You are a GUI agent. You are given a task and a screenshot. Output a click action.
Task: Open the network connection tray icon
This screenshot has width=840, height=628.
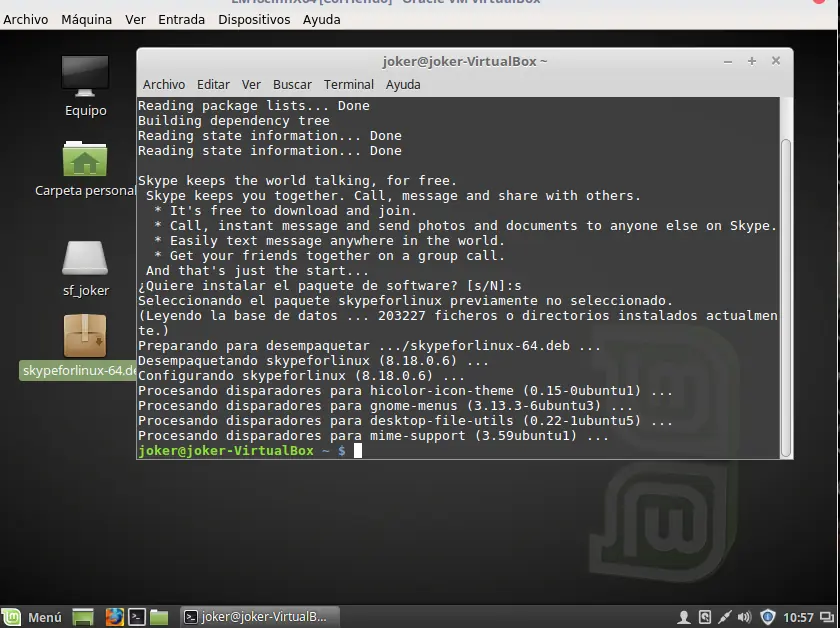(x=724, y=618)
